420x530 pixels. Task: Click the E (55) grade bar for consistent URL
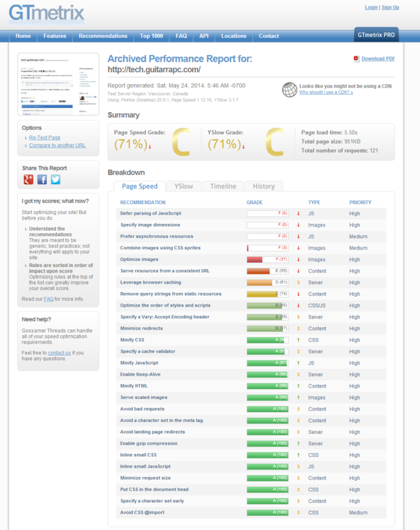click(268, 271)
